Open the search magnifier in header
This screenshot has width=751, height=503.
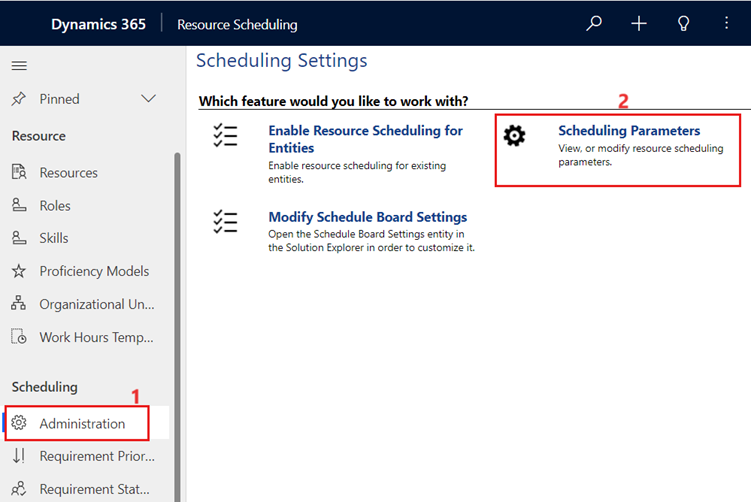pos(594,23)
